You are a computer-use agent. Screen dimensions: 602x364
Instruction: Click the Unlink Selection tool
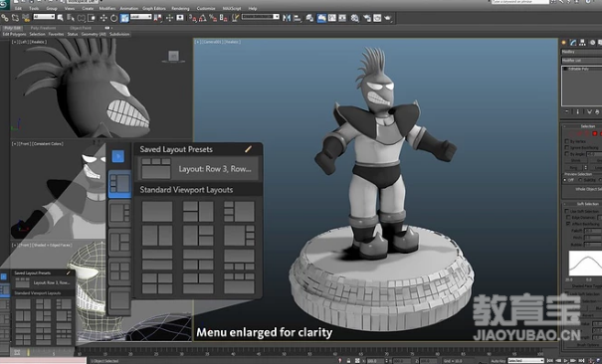click(x=15, y=18)
